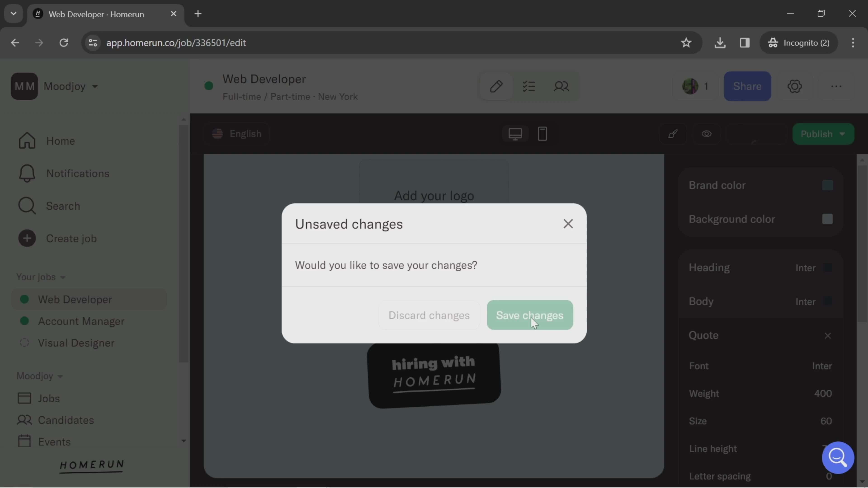Image resolution: width=868 pixels, height=488 pixels.
Task: Open job settings gear icon
Action: [x=795, y=86]
